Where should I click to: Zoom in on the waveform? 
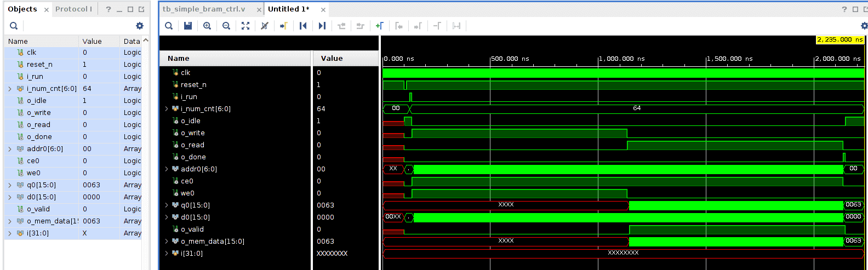pyautogui.click(x=207, y=26)
